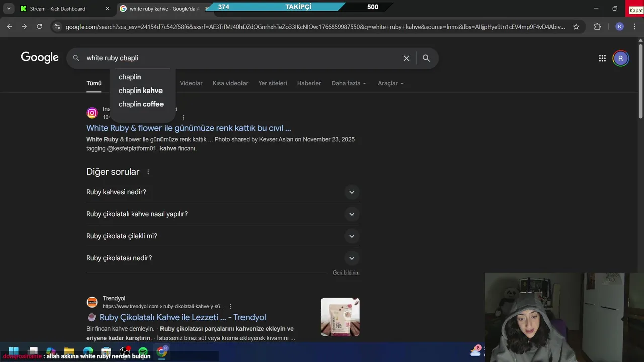Image resolution: width=644 pixels, height=362 pixels.
Task: Open the 'Daha fazla' dropdown
Action: click(x=349, y=83)
